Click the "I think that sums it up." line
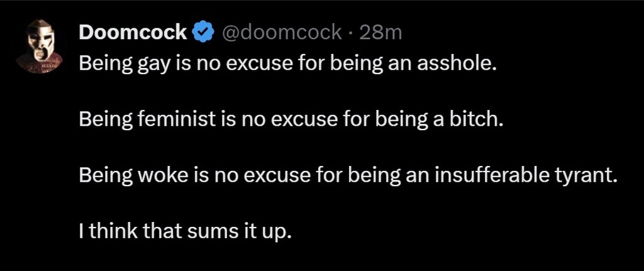Viewport: 644px width, 271px height. (x=186, y=231)
